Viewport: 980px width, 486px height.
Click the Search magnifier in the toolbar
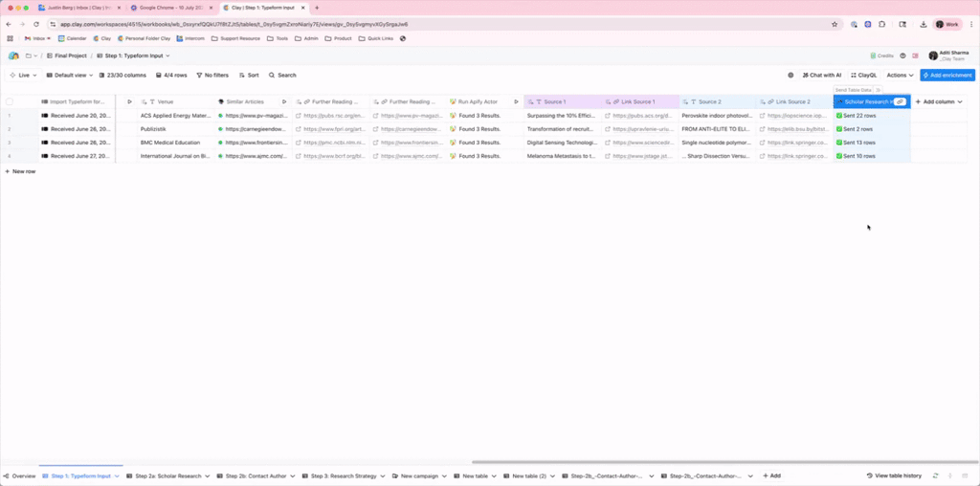[282, 75]
